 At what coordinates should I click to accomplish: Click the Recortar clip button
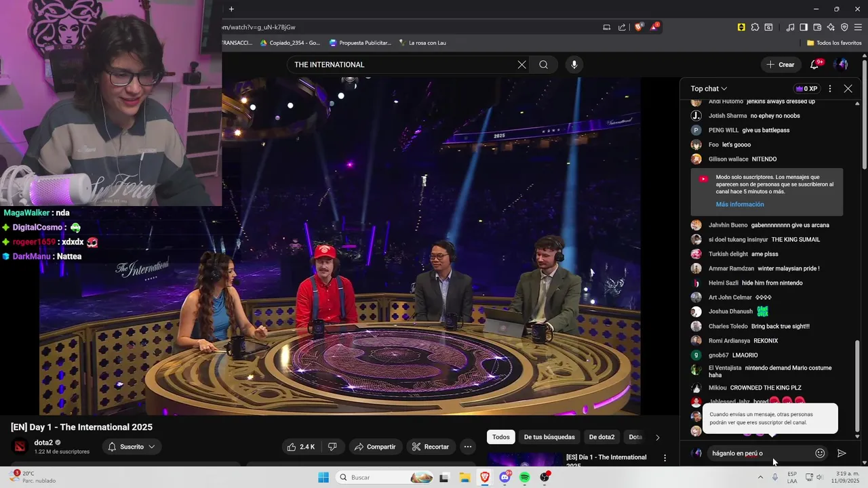coord(431,447)
